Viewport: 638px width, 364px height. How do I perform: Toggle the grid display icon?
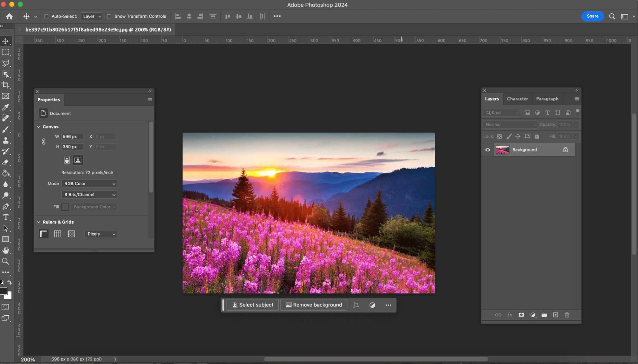57,234
